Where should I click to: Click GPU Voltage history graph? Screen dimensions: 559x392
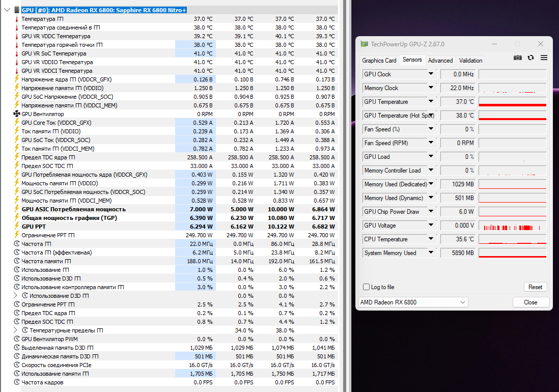(x=512, y=226)
